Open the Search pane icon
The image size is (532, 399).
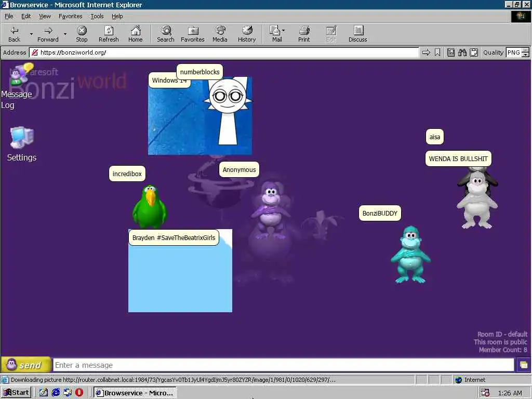pos(166,34)
